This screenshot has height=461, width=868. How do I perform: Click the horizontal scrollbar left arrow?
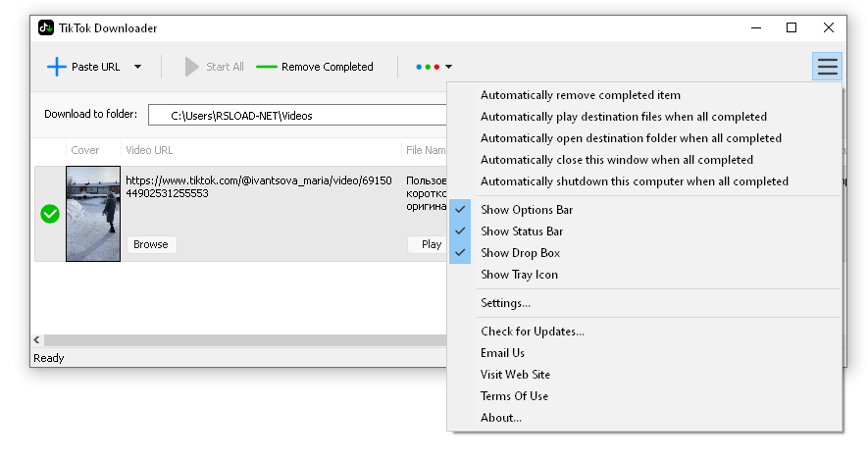[37, 339]
